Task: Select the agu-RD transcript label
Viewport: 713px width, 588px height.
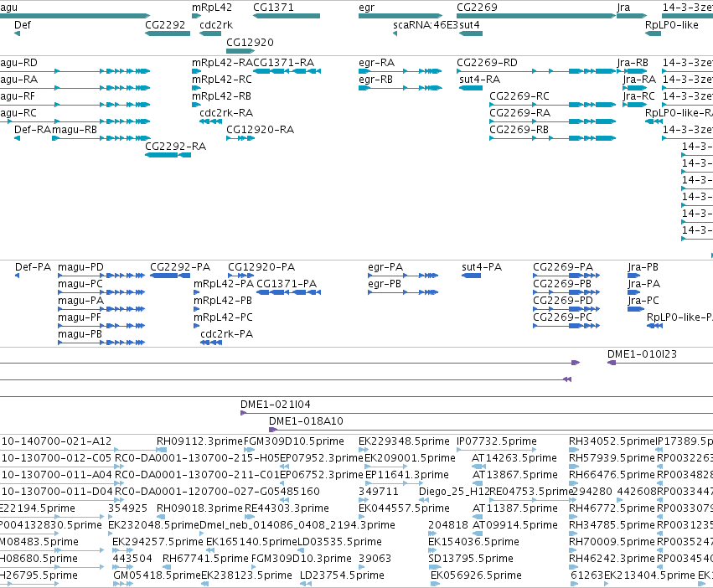Action: 18,63
